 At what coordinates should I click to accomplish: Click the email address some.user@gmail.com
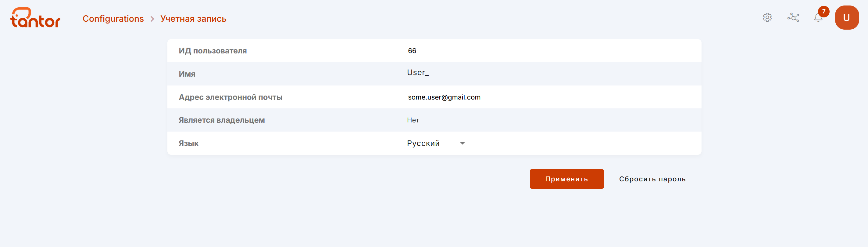pos(444,97)
